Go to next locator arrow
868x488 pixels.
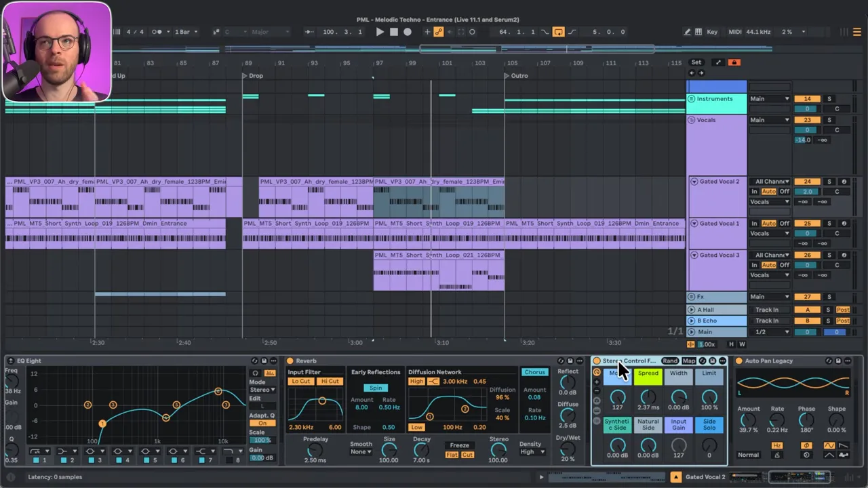[701, 73]
